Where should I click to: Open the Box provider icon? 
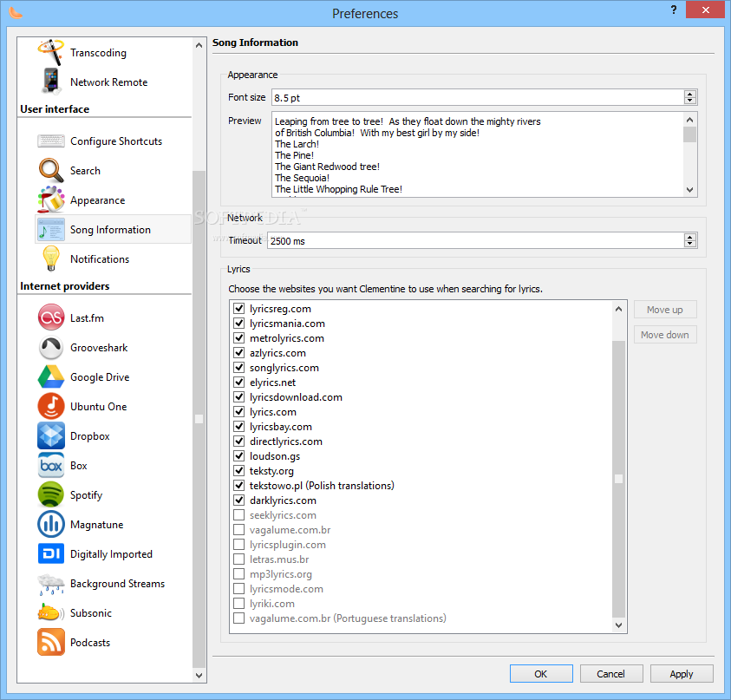coord(51,466)
